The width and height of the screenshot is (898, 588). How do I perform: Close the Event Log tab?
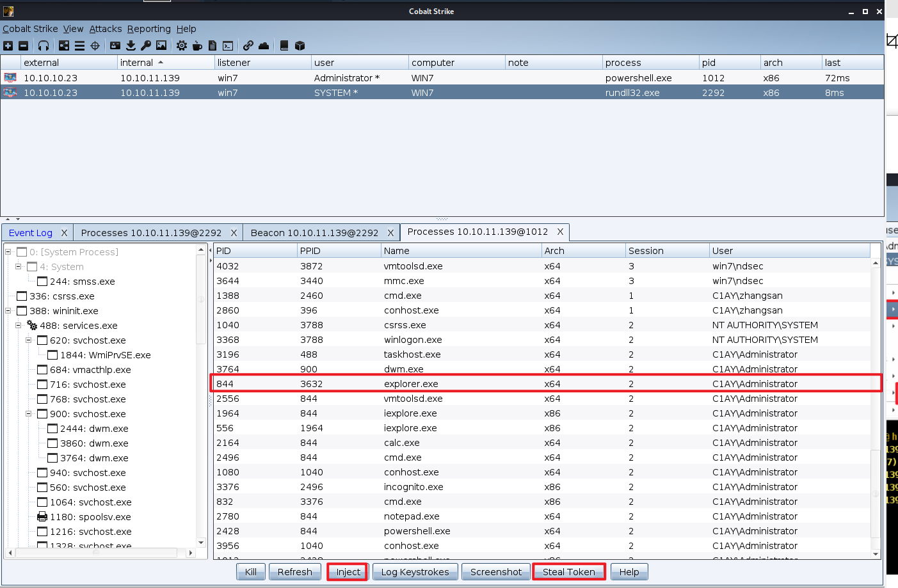pos(64,233)
